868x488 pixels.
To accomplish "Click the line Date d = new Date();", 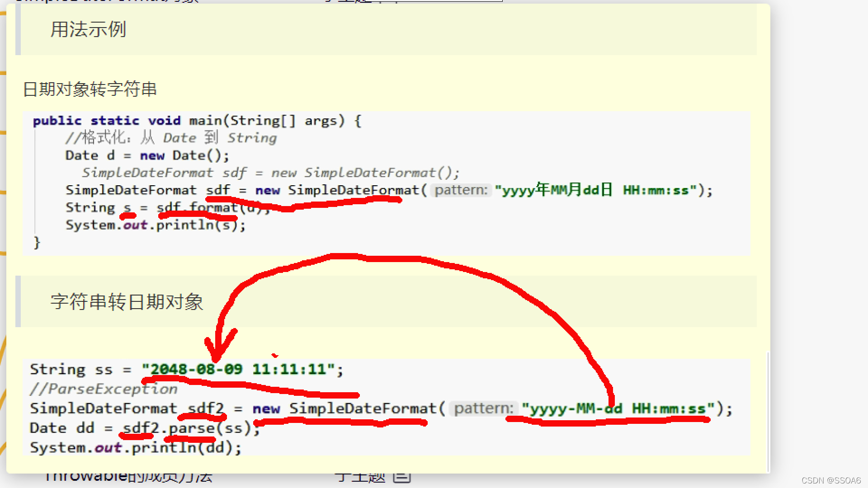I will coord(147,155).
